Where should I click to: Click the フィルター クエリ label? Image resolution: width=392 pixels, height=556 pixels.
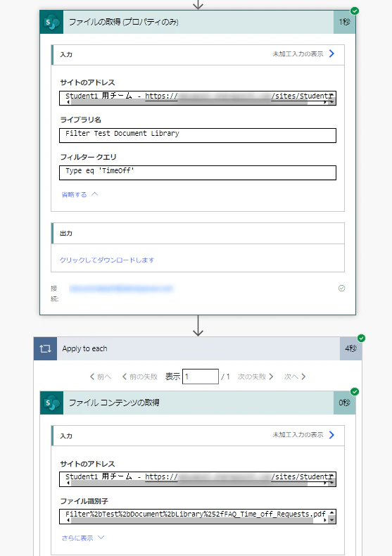click(x=88, y=157)
